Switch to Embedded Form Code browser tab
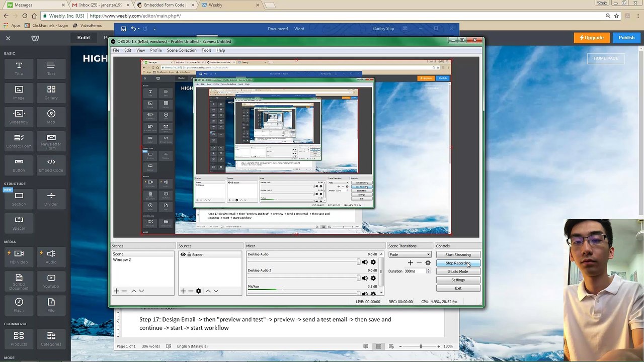The width and height of the screenshot is (644, 362). pyautogui.click(x=164, y=5)
